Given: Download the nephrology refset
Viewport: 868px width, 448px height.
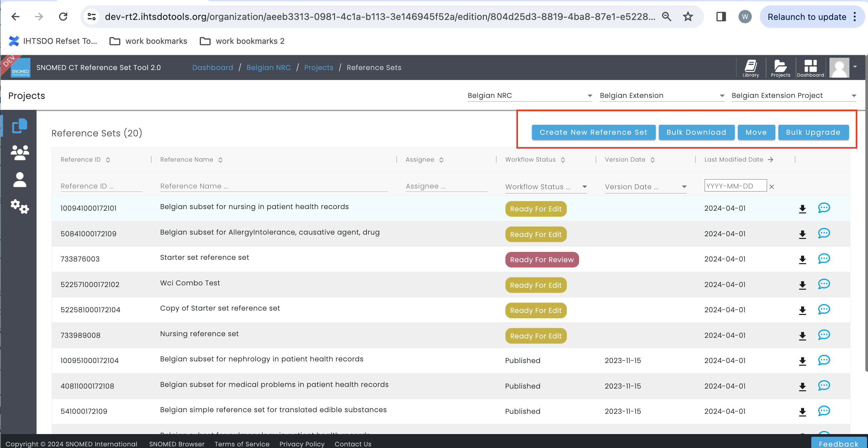Looking at the screenshot, I should coord(802,361).
